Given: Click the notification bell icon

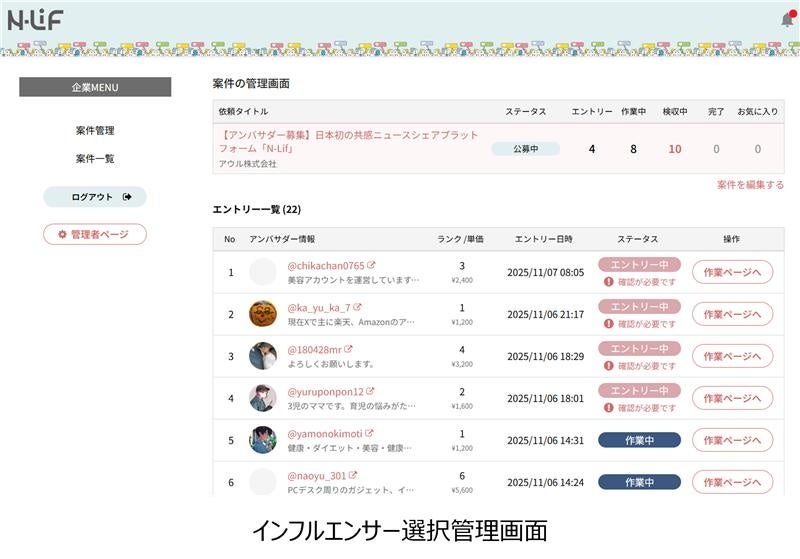Looking at the screenshot, I should coord(787,20).
